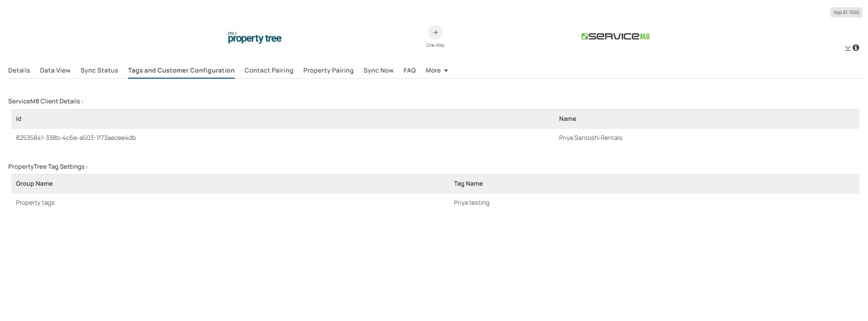Click the Group Name column header
The width and height of the screenshot is (868, 321).
(x=34, y=184)
